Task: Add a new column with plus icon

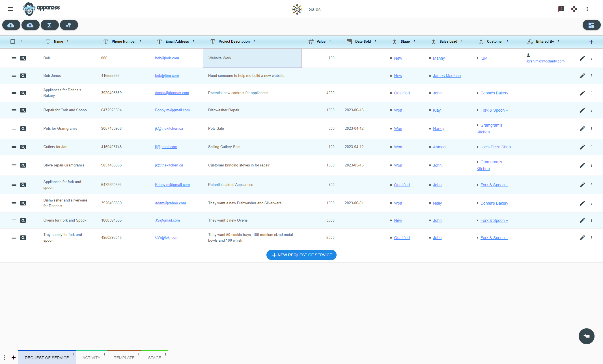Action: click(591, 42)
